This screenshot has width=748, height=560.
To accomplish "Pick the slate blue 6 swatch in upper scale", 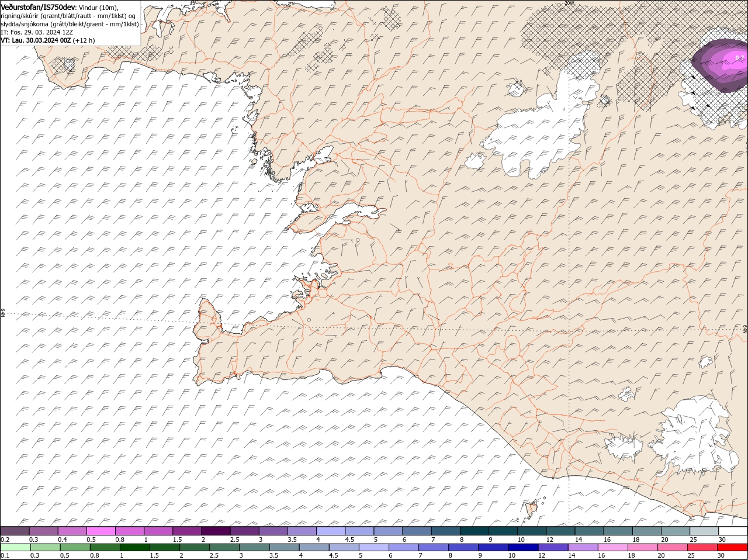I will point(417,531).
